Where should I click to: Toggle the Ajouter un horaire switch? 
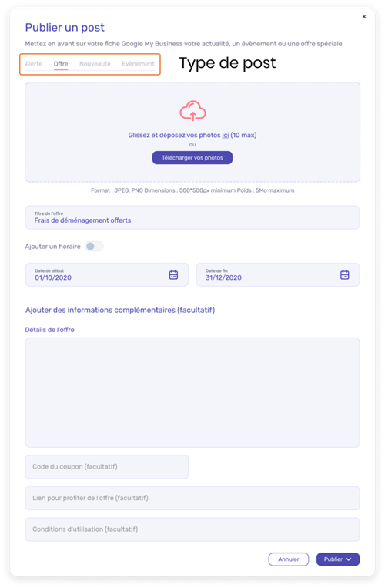(x=94, y=247)
